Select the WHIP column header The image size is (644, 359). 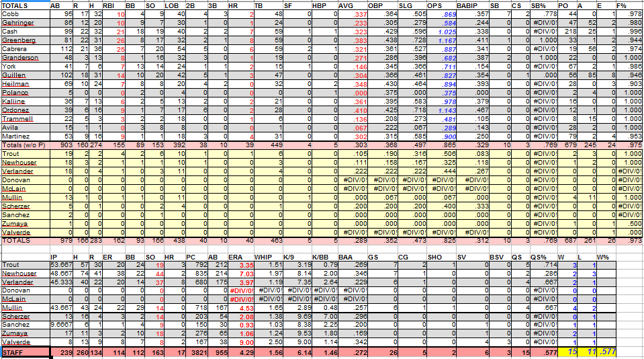coord(269,257)
